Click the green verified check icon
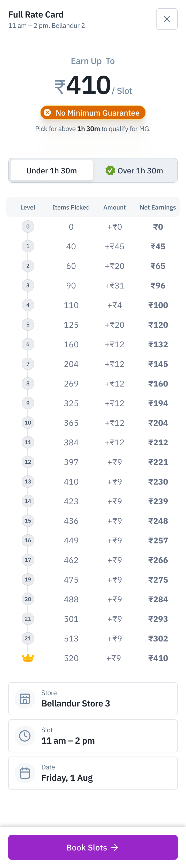 pos(110,171)
